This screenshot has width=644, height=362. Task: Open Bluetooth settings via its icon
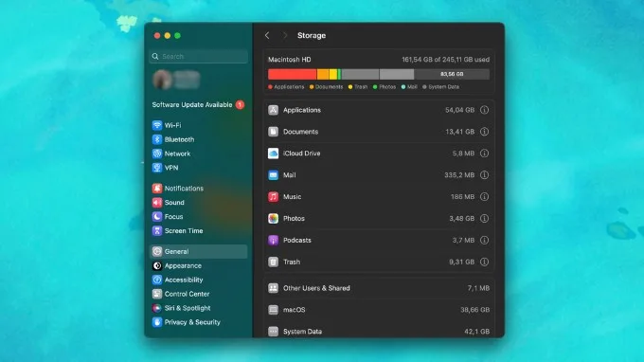157,139
